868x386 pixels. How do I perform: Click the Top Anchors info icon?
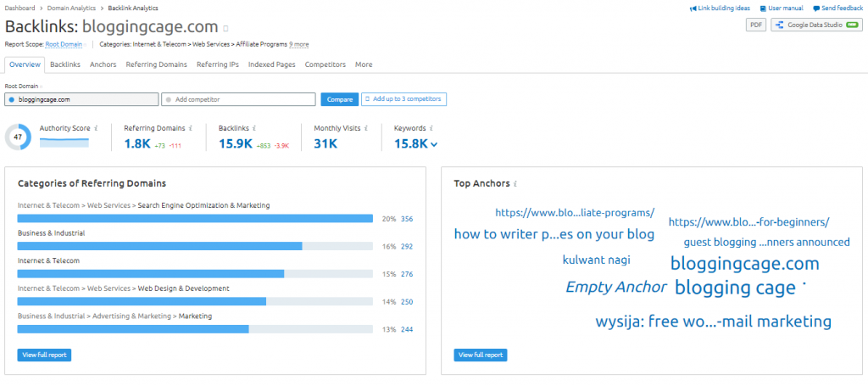tap(515, 183)
